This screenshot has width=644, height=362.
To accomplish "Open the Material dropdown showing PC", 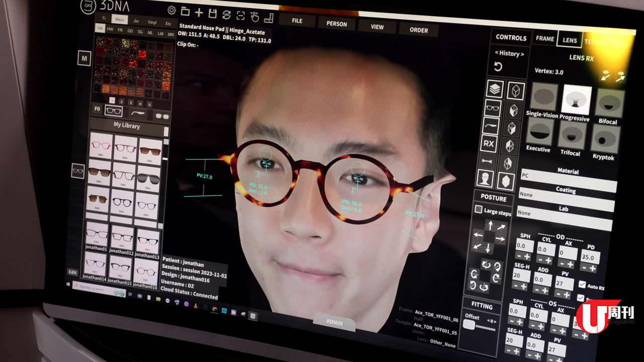I will click(x=569, y=180).
